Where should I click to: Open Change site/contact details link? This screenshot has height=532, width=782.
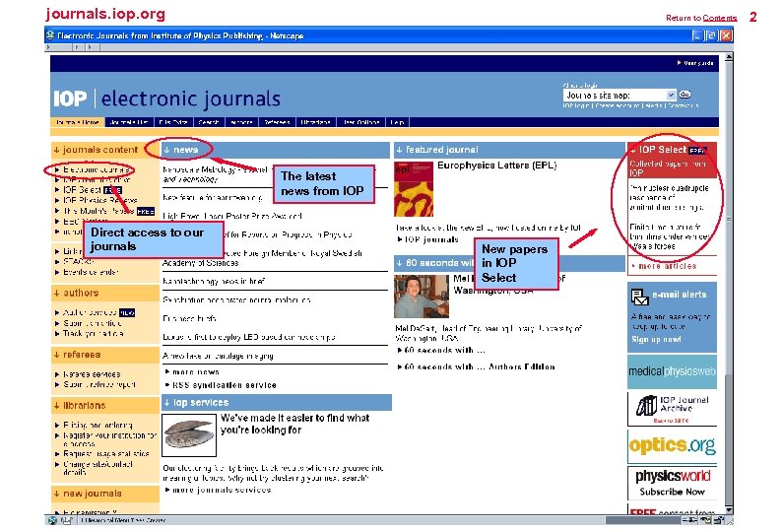98,468
